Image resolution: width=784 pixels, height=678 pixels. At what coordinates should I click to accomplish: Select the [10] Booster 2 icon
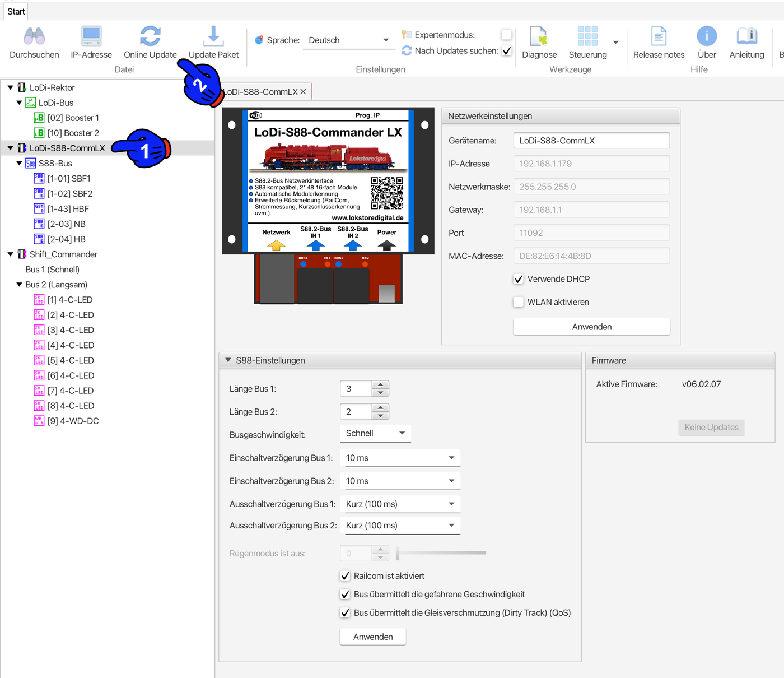[x=39, y=133]
